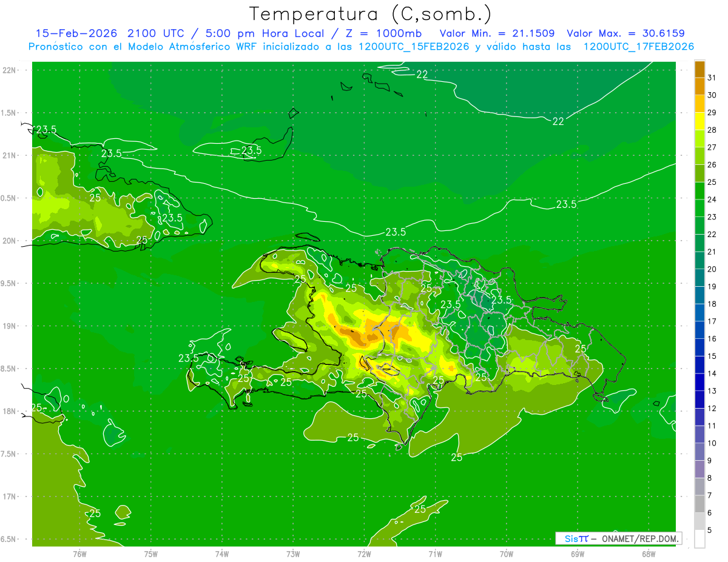Screen dimensions: 728x562
Task: Click the "2100 UTC" time text
Action: (157, 33)
